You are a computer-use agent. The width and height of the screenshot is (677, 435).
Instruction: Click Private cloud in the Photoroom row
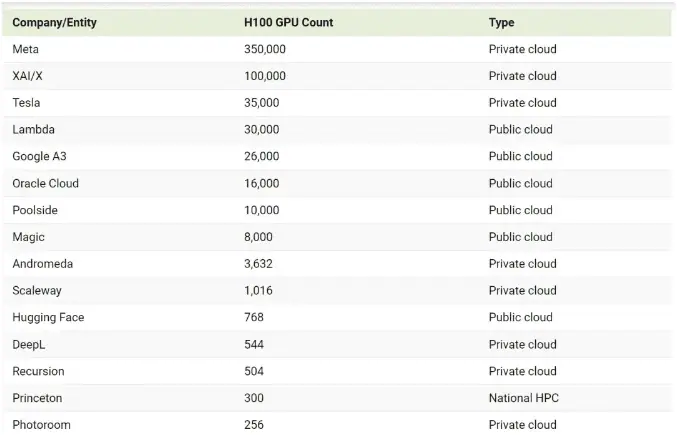point(522,425)
